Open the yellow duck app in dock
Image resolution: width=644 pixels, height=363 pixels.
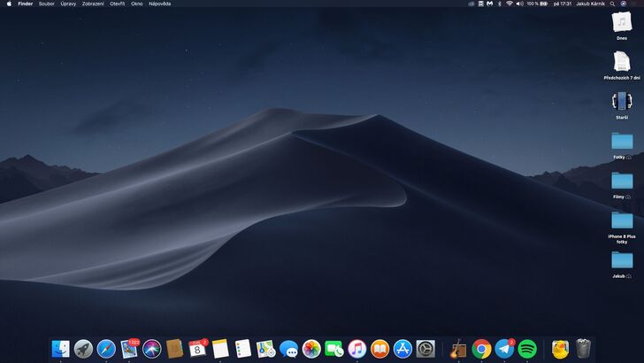(x=560, y=349)
